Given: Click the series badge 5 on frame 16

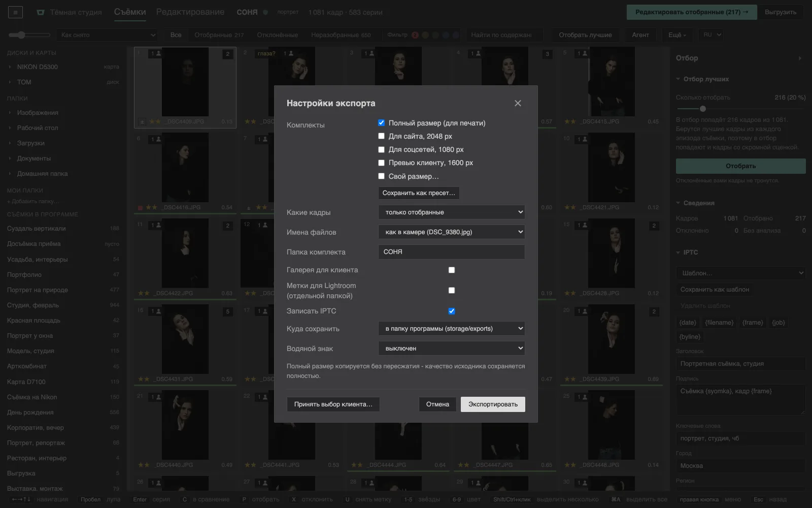Looking at the screenshot, I should (227, 311).
